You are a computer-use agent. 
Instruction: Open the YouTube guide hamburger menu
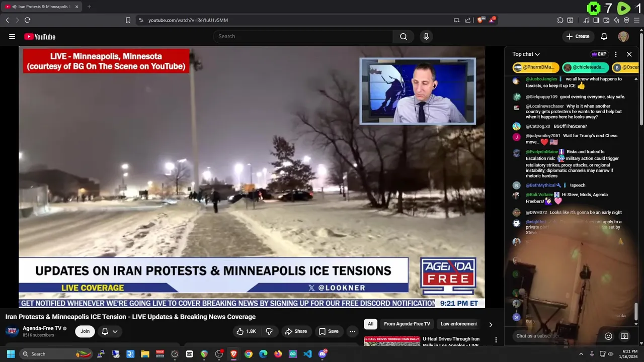(x=12, y=36)
